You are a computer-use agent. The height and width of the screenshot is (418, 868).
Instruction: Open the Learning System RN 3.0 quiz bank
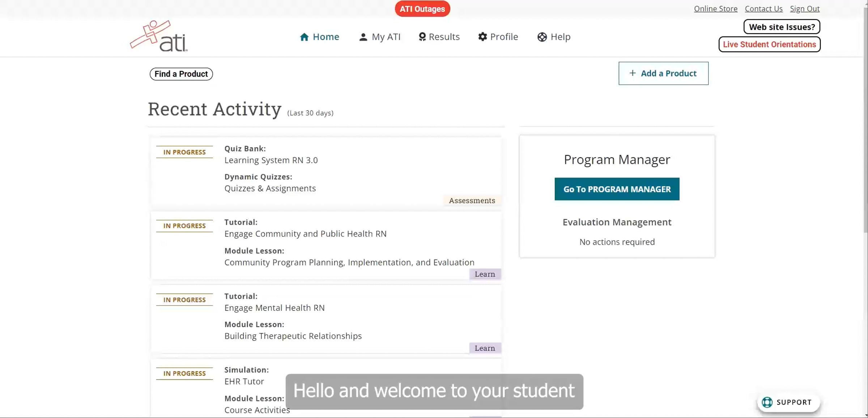point(271,160)
